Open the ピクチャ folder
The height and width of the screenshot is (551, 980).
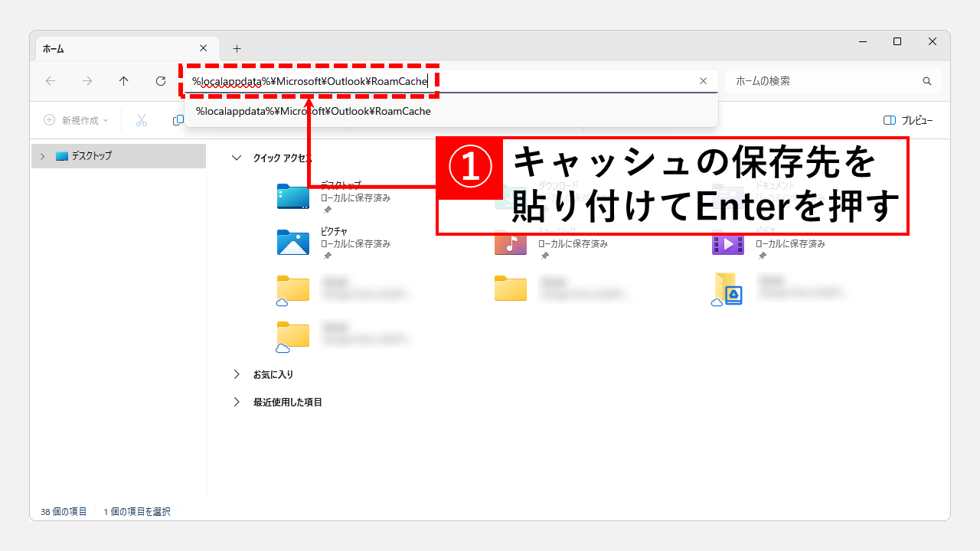(293, 243)
